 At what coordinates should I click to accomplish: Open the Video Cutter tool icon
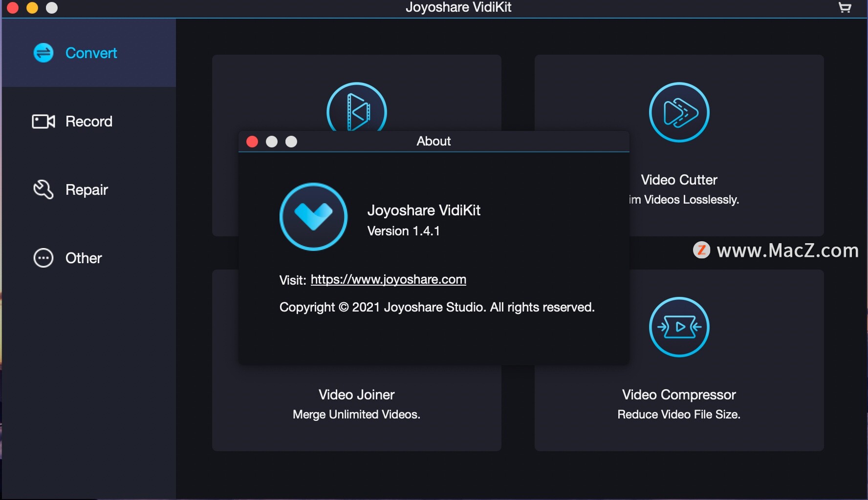pyautogui.click(x=679, y=112)
